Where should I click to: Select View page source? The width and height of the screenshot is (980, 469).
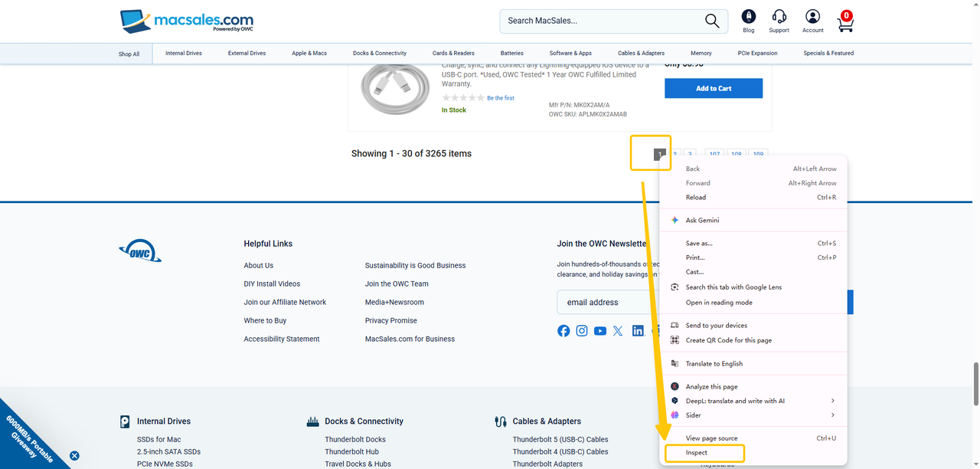[x=753, y=438]
